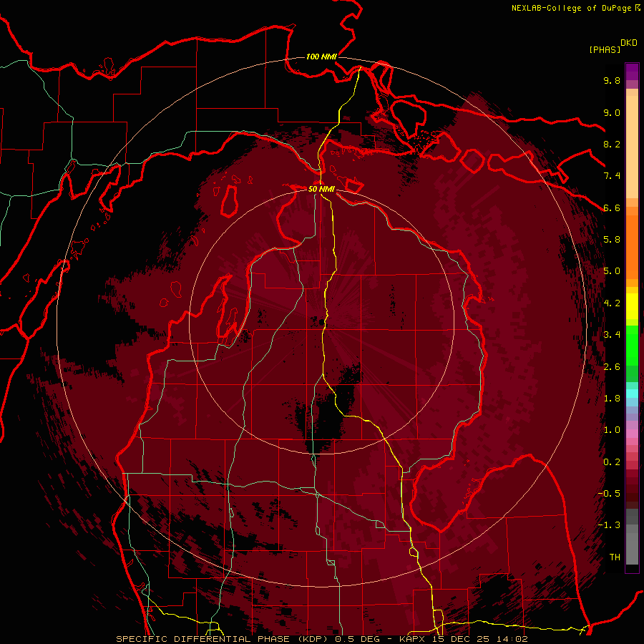Click the 3.4 scale value
The height and width of the screenshot is (644, 644).
612,335
